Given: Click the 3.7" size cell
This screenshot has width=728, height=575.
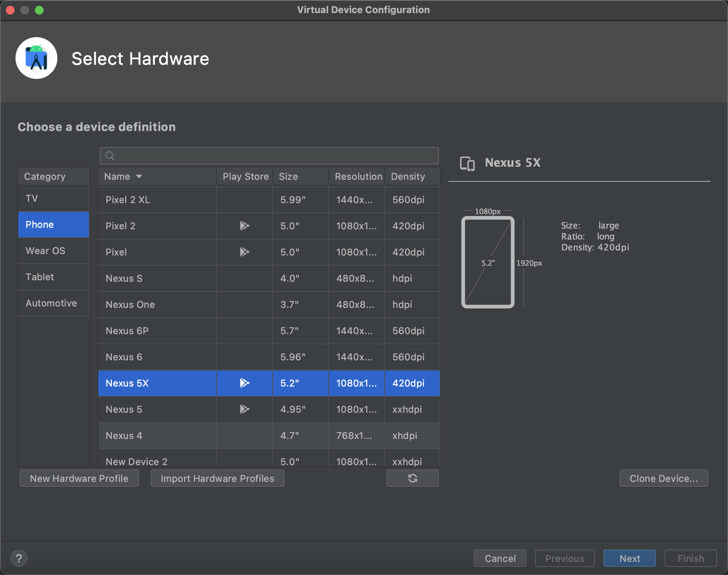Looking at the screenshot, I should click(301, 304).
